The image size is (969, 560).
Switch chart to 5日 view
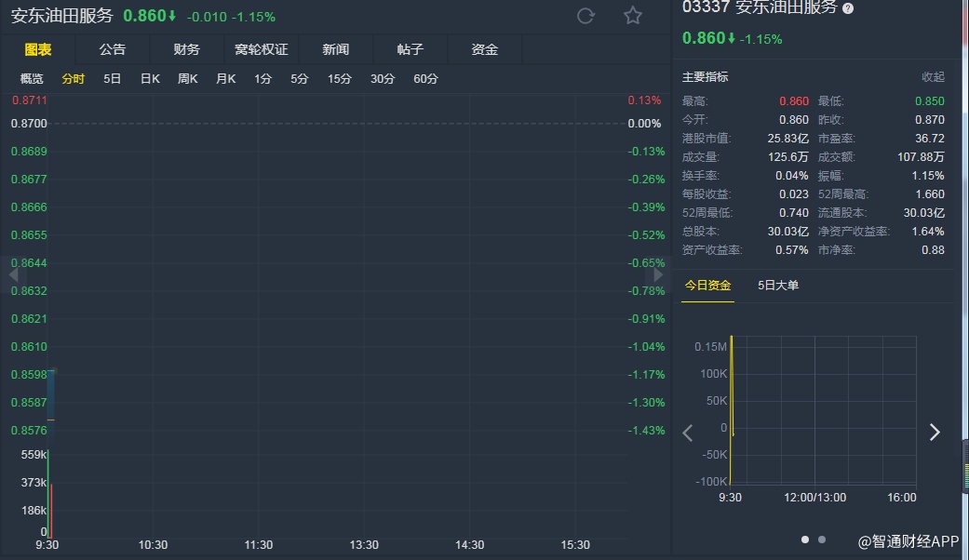point(112,79)
